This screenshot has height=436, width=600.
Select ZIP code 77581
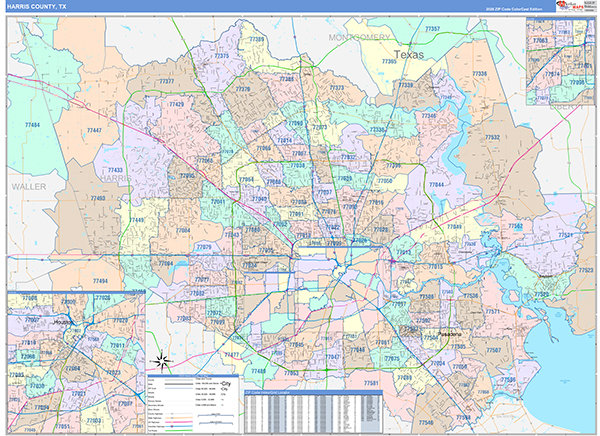pyautogui.click(x=371, y=383)
